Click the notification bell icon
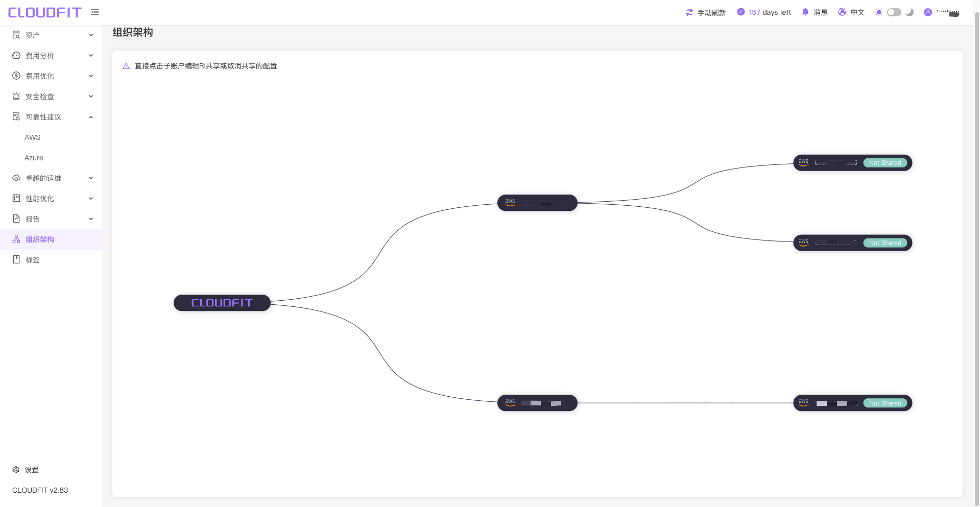Viewport: 980px width, 507px height. (x=805, y=12)
